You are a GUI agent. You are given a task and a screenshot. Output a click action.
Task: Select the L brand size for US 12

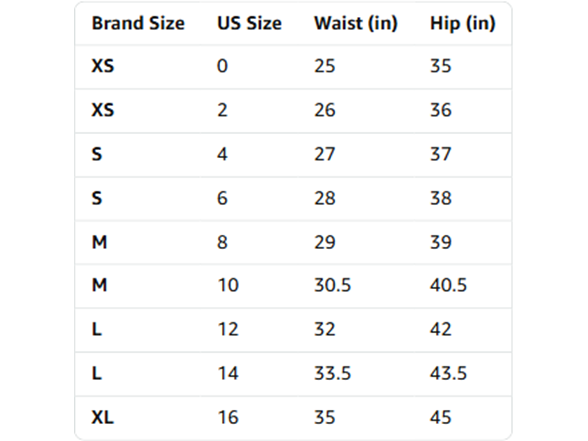click(97, 329)
